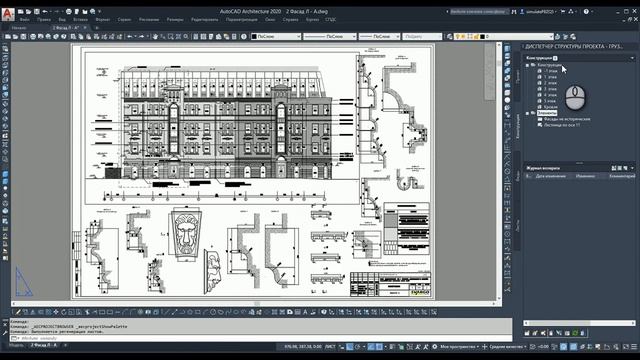Viewport: 640px width, 360px height.
Task: Click the clean screen icon in status bar
Action: (x=626, y=347)
